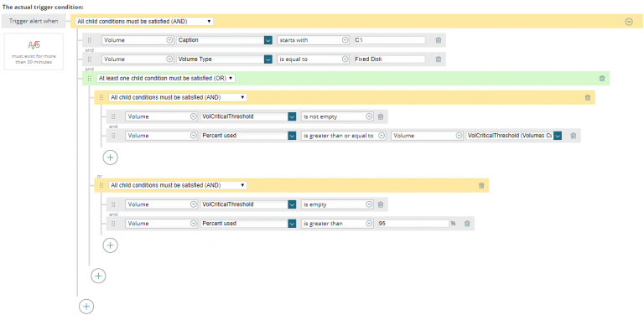644x320 pixels.
Task: Open the 'is greater than' operator dropdown
Action: point(337,224)
